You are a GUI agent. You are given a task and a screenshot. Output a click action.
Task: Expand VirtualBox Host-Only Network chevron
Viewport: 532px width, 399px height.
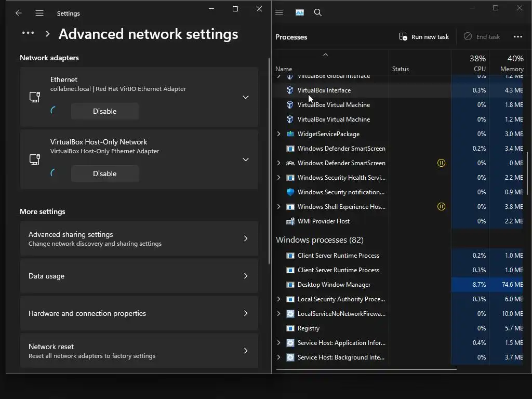246,159
